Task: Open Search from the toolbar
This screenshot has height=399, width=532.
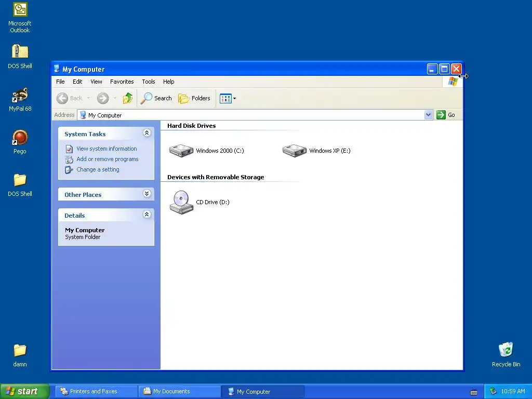Action: tap(156, 98)
